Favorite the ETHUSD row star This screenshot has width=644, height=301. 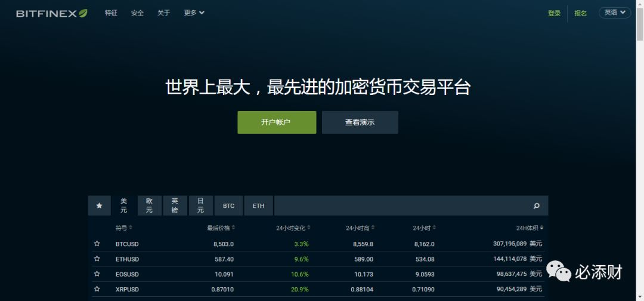point(97,259)
